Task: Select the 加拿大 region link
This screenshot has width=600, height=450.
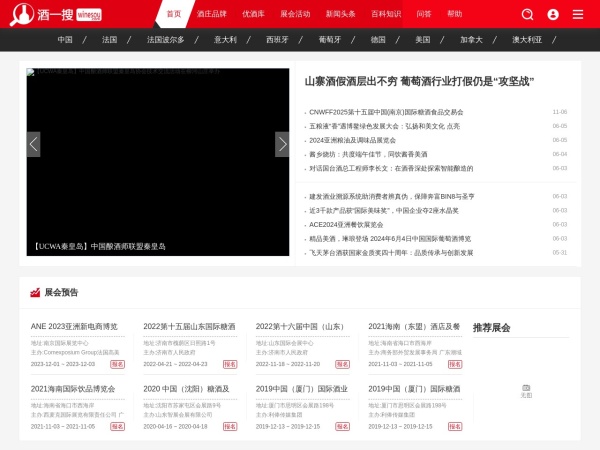Action: (471, 39)
